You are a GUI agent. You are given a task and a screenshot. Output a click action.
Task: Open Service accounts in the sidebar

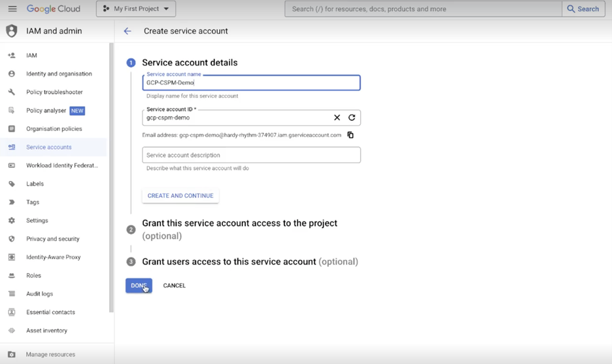[48, 147]
